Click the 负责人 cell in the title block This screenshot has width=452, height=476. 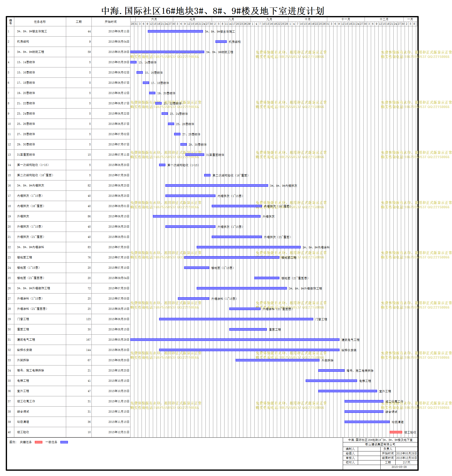pyautogui.click(x=388, y=449)
